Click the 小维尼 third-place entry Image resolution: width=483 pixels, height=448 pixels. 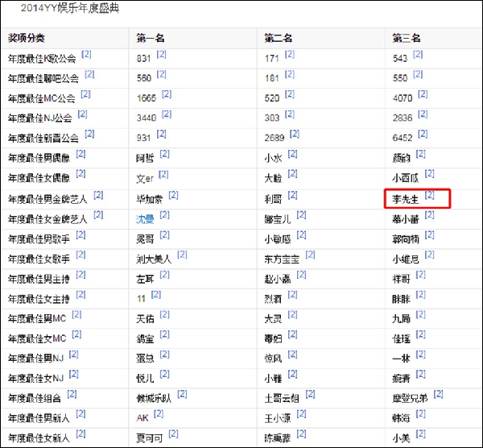(x=406, y=259)
